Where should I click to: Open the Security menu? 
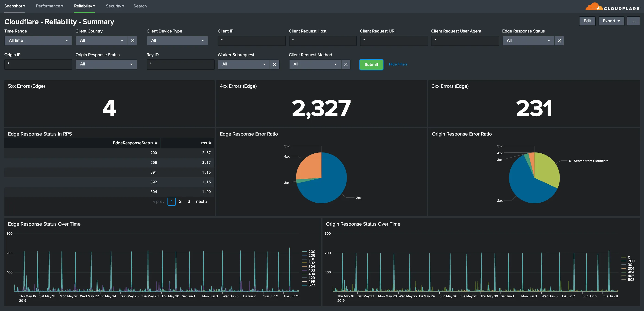coord(115,6)
